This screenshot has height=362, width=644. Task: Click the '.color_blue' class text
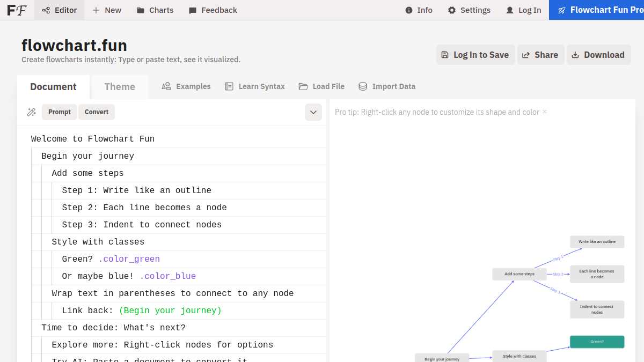click(x=167, y=276)
